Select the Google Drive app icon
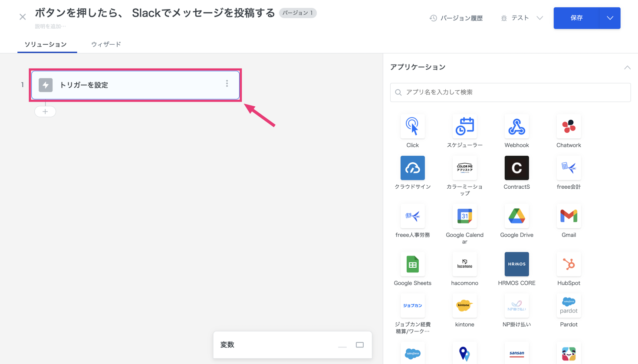638x364 pixels. [516, 216]
